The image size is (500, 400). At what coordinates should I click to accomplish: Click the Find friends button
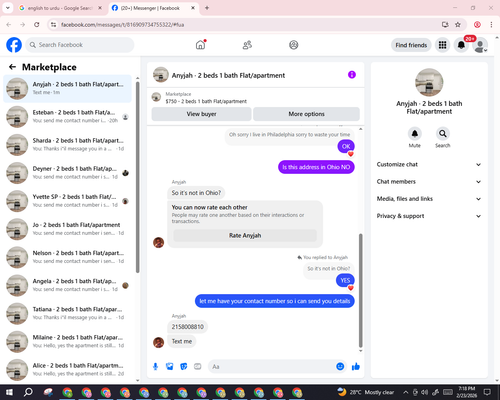(x=411, y=45)
